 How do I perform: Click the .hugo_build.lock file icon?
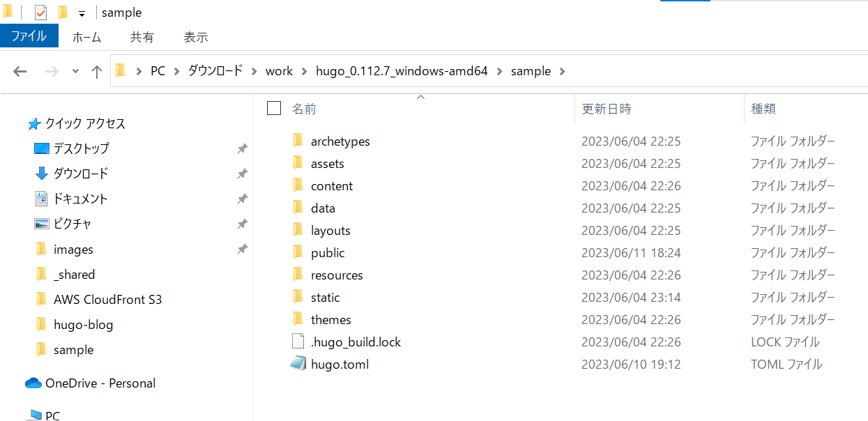pyautogui.click(x=298, y=342)
